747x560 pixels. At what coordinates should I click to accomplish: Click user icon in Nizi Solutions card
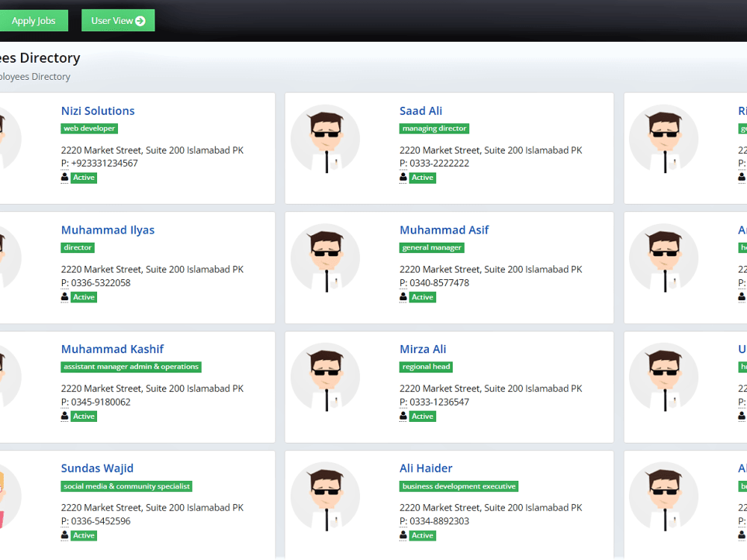coord(65,178)
